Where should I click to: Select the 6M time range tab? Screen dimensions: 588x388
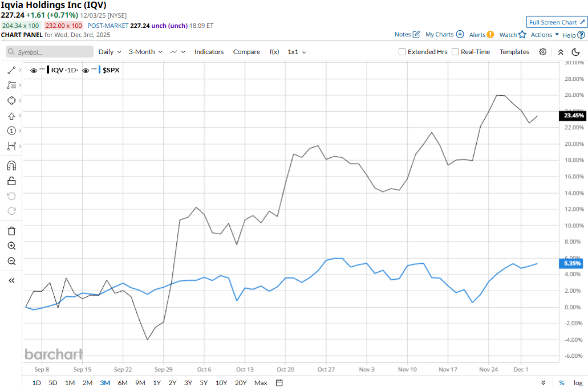123,383
